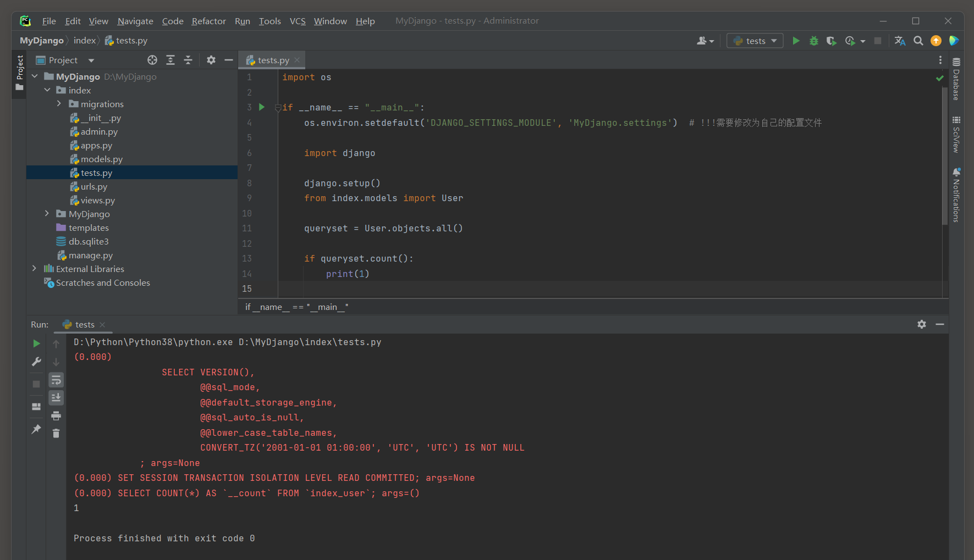This screenshot has width=974, height=560.
Task: Click the orange update arrow icon
Action: coord(936,41)
